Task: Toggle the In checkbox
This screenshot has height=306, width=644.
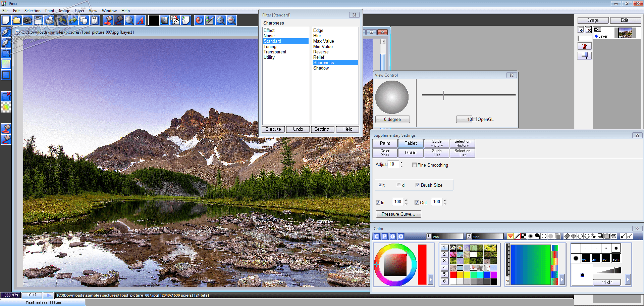Action: [x=378, y=203]
